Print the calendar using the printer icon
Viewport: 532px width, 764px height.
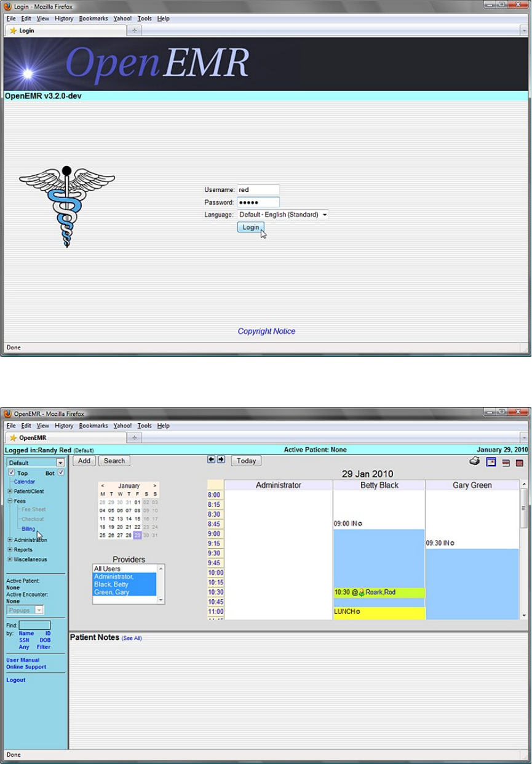point(474,461)
